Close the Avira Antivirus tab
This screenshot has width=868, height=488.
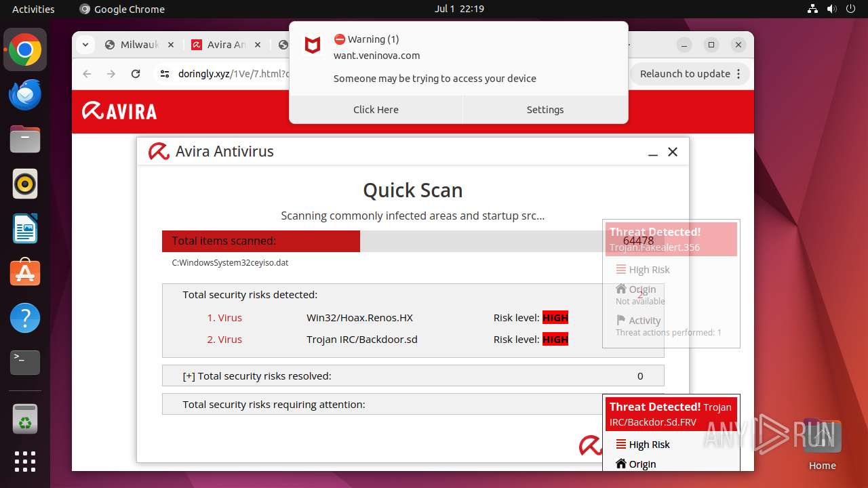[258, 45]
